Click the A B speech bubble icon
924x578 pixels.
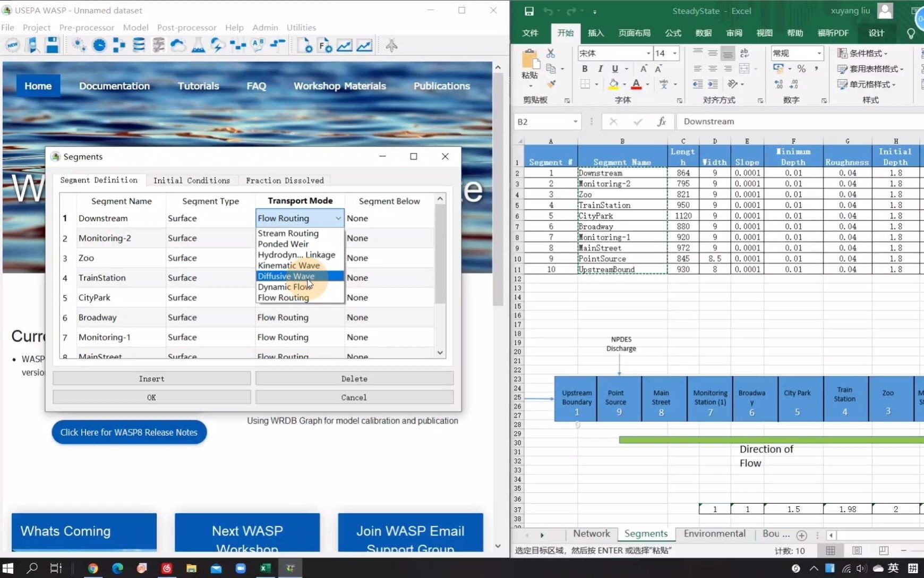258,46
